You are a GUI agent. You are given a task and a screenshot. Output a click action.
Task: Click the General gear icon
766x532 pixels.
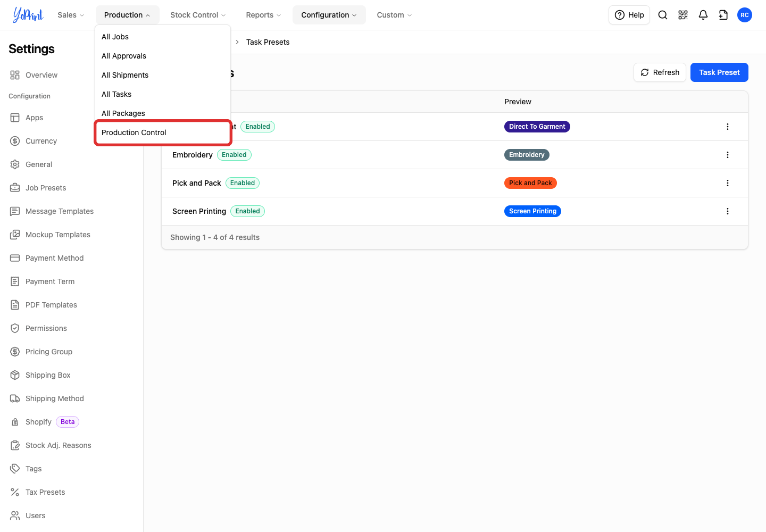coord(15,164)
